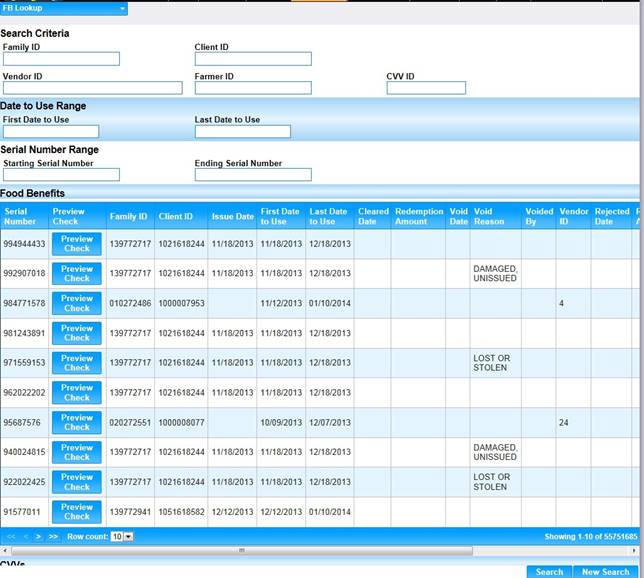Preview Check for serial 994944433
Viewport: 644px width, 578px height.
(77, 244)
